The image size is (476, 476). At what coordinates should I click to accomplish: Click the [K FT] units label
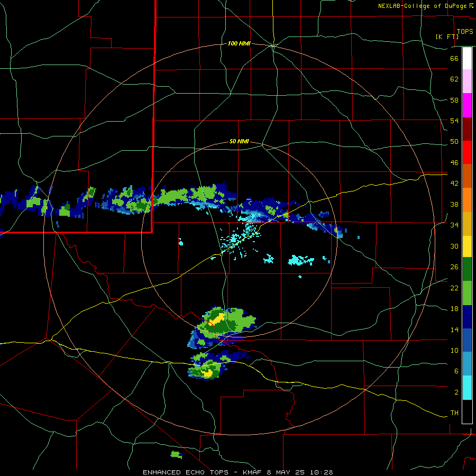coord(447,36)
